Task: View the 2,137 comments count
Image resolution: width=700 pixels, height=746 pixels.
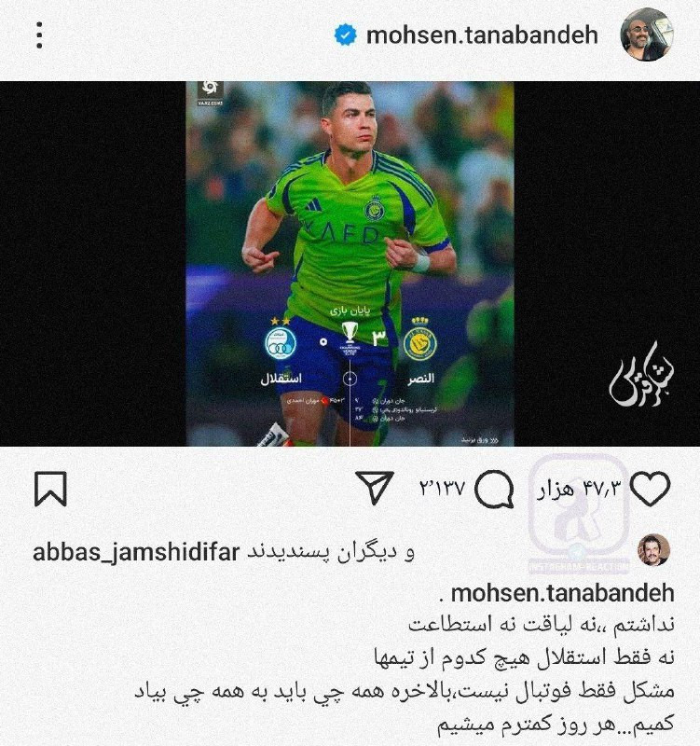Action: [x=442, y=488]
